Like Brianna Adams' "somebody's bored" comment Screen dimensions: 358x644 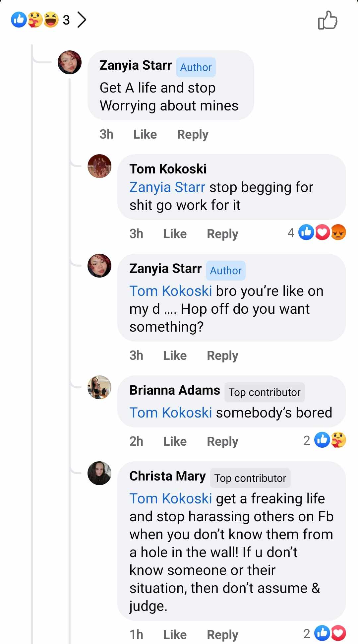pos(175,441)
